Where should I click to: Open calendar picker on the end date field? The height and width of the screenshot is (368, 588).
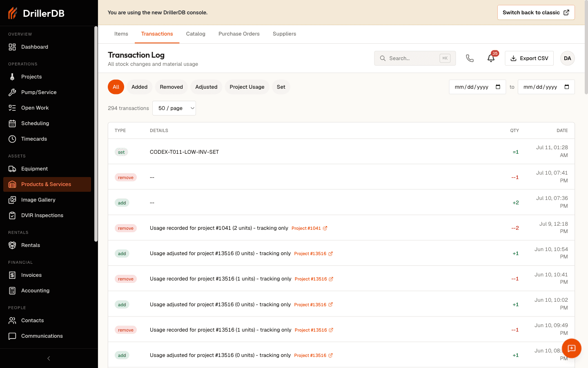(567, 87)
